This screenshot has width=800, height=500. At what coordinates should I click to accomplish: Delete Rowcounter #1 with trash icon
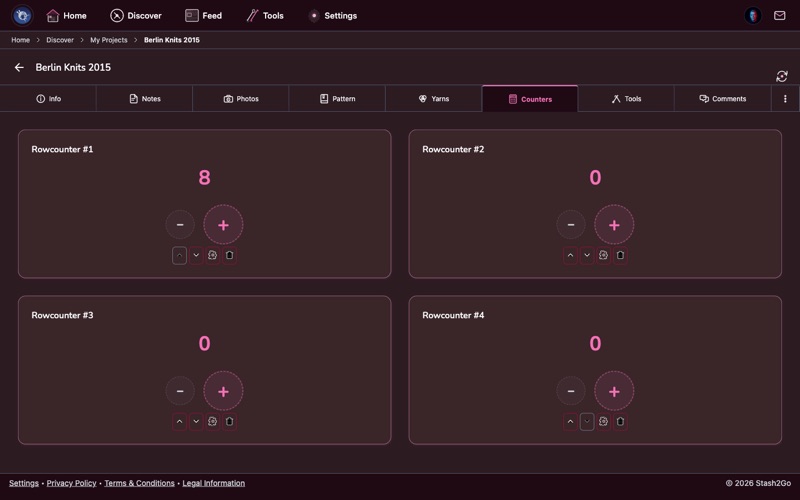tap(230, 255)
